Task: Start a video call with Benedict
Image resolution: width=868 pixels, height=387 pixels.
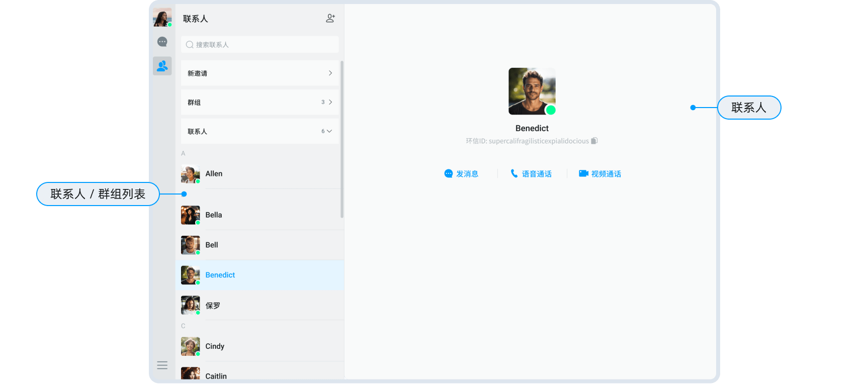Action: click(600, 174)
